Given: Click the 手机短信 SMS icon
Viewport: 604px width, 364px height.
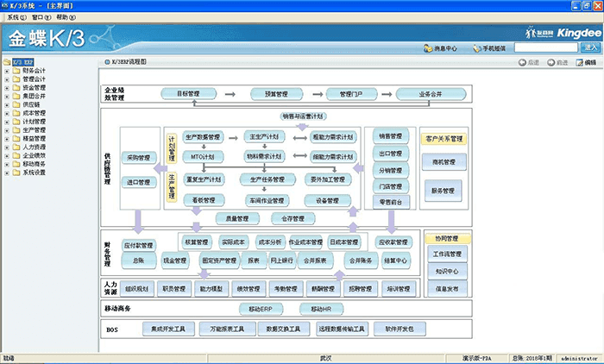Looking at the screenshot, I should pyautogui.click(x=476, y=48).
